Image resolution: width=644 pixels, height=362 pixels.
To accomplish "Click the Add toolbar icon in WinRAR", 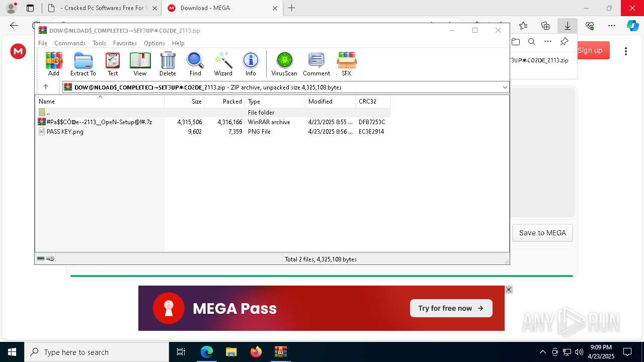I will 54,64.
